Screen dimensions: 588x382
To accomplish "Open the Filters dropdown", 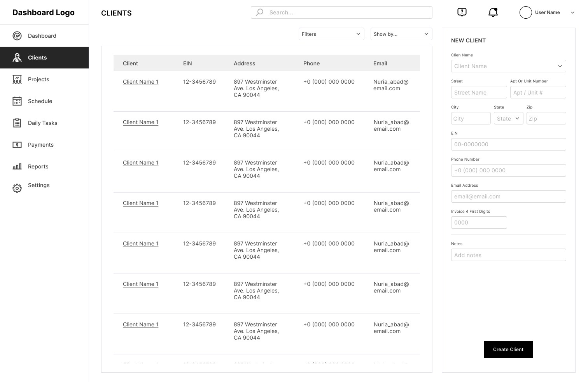I will [331, 34].
